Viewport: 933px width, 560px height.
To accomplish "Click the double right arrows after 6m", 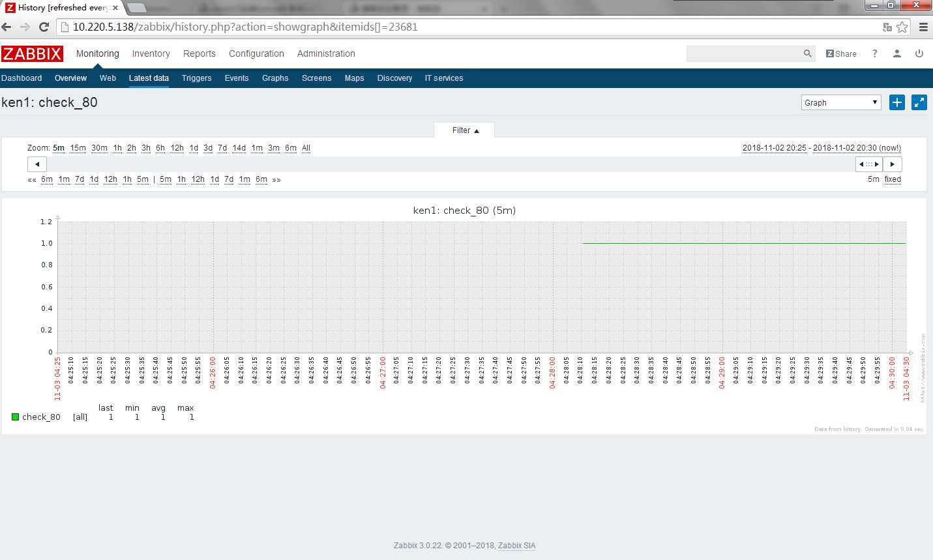I will (x=276, y=180).
